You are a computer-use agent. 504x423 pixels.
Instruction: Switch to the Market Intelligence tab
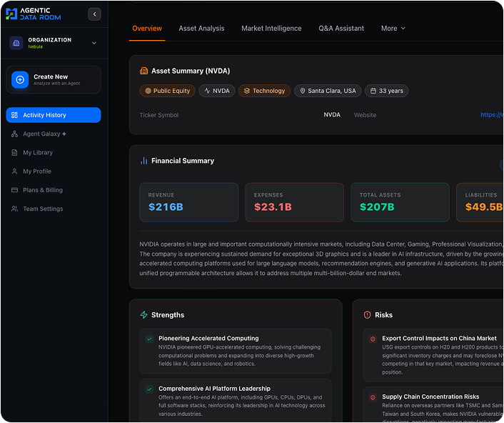click(271, 29)
